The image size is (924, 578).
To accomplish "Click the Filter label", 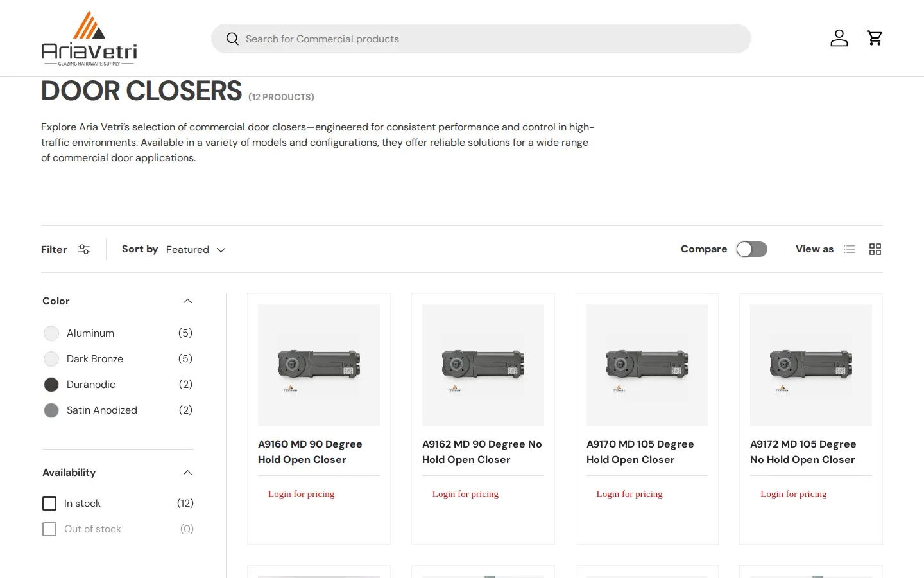I will coord(54,249).
